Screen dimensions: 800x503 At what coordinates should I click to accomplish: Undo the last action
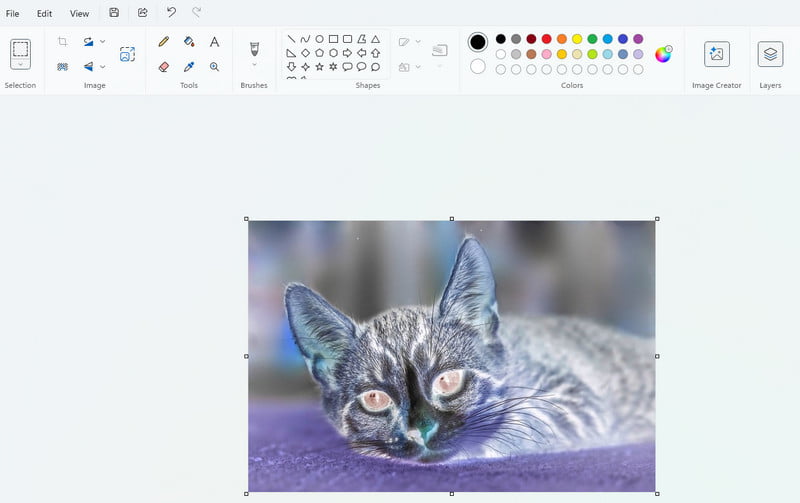point(171,13)
